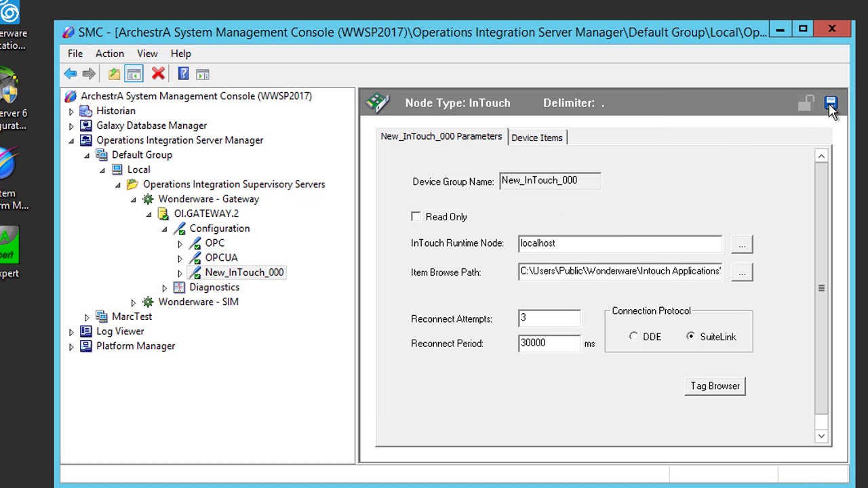Screen dimensions: 868x488
Task: Click the MarcTest group icon
Action: point(102,317)
